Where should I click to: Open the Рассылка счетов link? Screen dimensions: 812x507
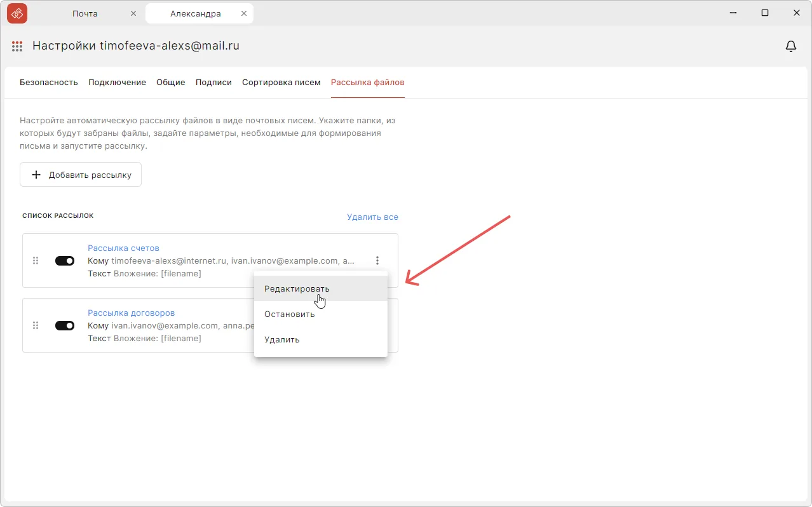123,248
